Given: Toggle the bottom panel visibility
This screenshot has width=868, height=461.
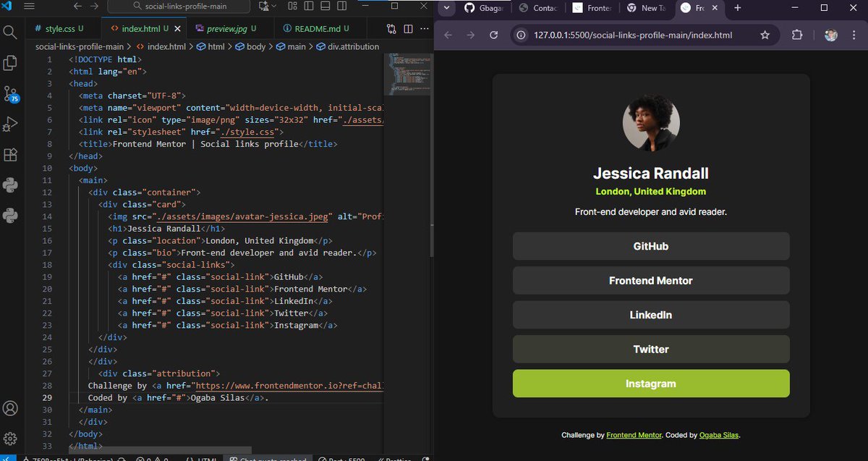Looking at the screenshot, I should [x=326, y=6].
